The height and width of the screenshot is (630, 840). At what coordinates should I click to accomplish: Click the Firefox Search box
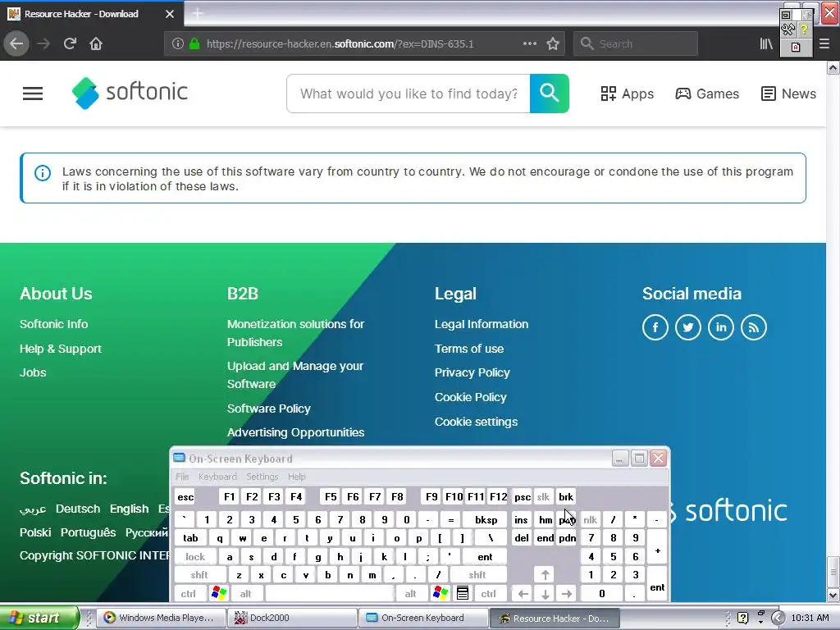tap(636, 44)
